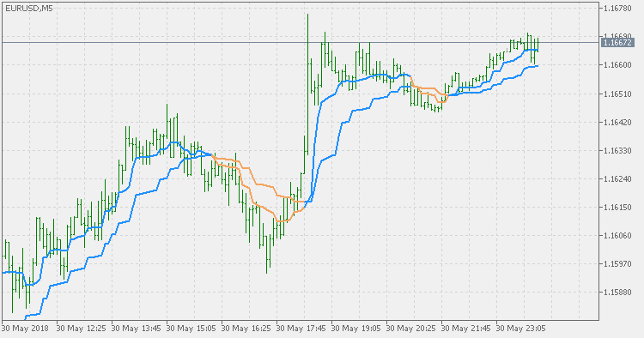Screen dimensions: 644x338
Task: Click the 30 May 2018 date label
Action: coord(25,329)
